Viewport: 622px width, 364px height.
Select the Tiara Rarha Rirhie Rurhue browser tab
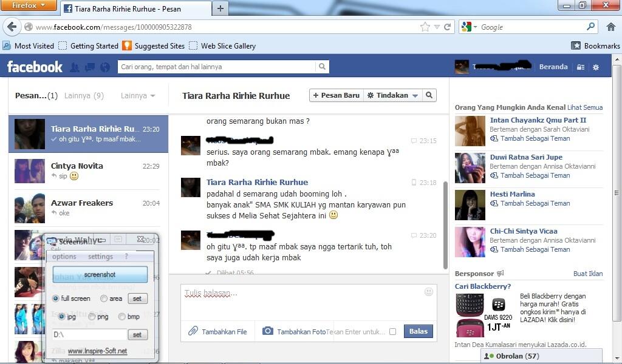135,8
